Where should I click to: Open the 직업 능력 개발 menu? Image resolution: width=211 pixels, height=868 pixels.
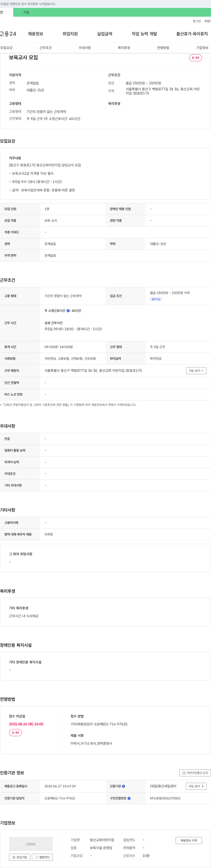coord(144,34)
